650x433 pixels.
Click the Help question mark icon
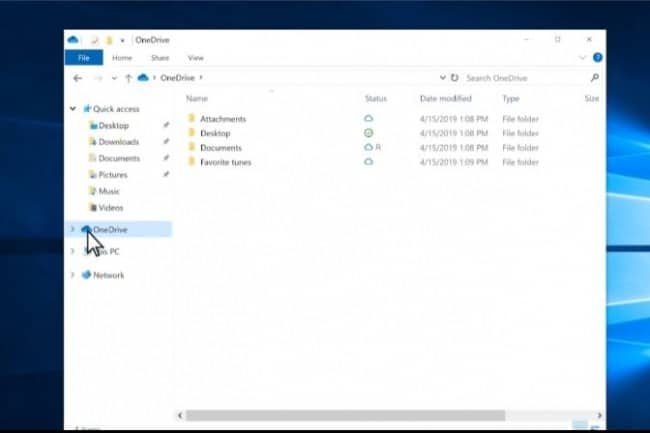click(x=597, y=58)
